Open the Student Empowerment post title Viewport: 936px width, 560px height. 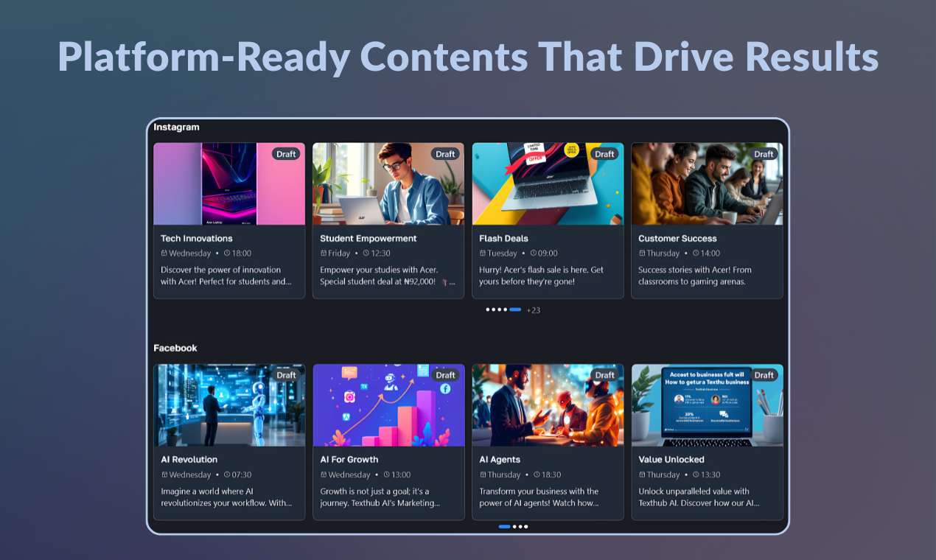pos(369,239)
